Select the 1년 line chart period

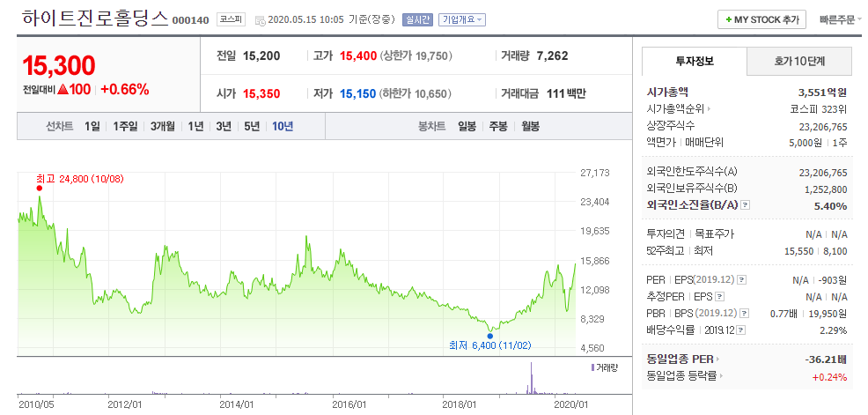195,126
